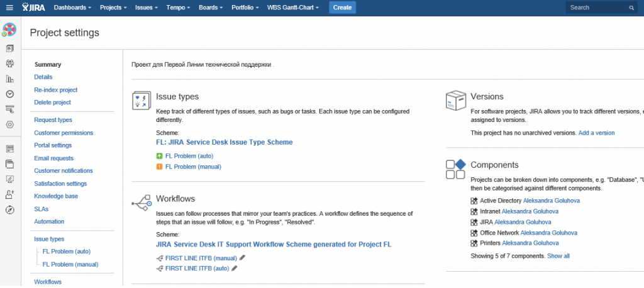Image resolution: width=644 pixels, height=288 pixels.
Task: Click the compass icon in the sidebar
Action: (x=10, y=210)
